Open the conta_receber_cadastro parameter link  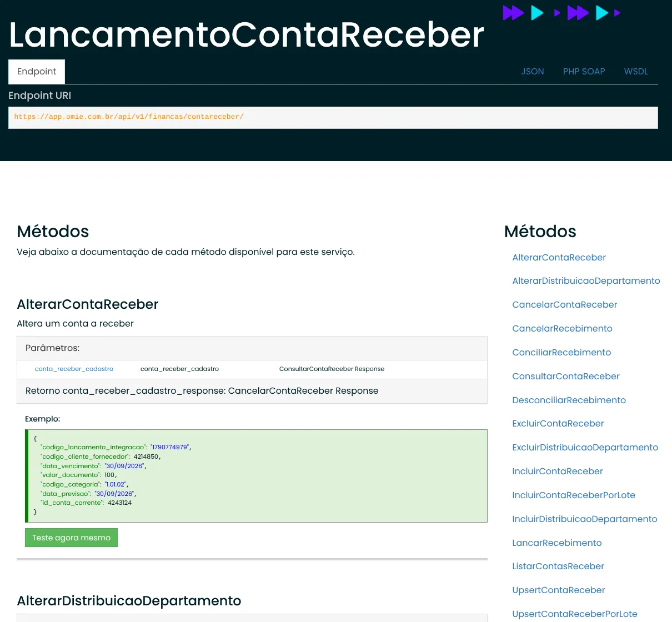point(74,369)
